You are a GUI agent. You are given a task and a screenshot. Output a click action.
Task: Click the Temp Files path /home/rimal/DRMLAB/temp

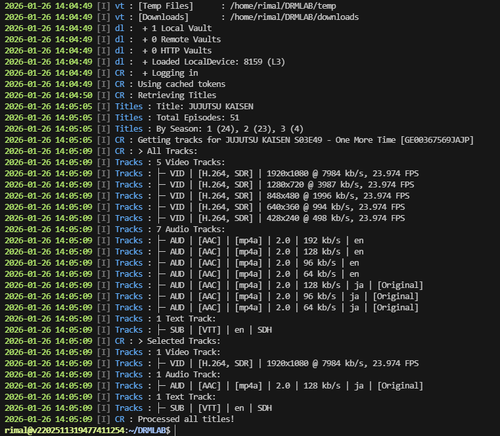pyautogui.click(x=283, y=6)
